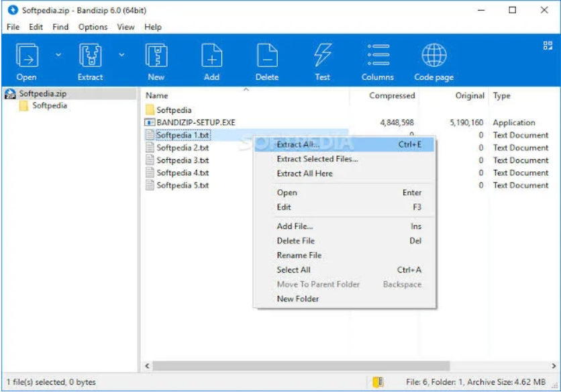Select the BANDIZIP-SETUP.EXE file name

196,122
